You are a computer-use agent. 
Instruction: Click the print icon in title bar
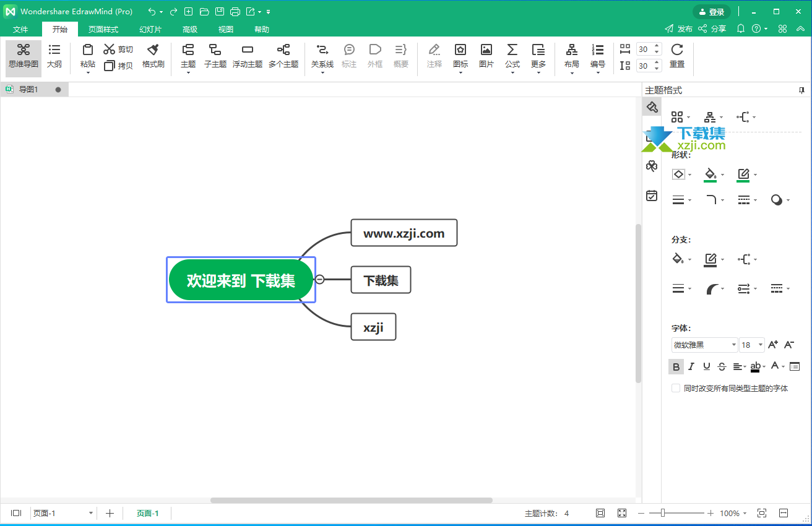click(x=235, y=12)
